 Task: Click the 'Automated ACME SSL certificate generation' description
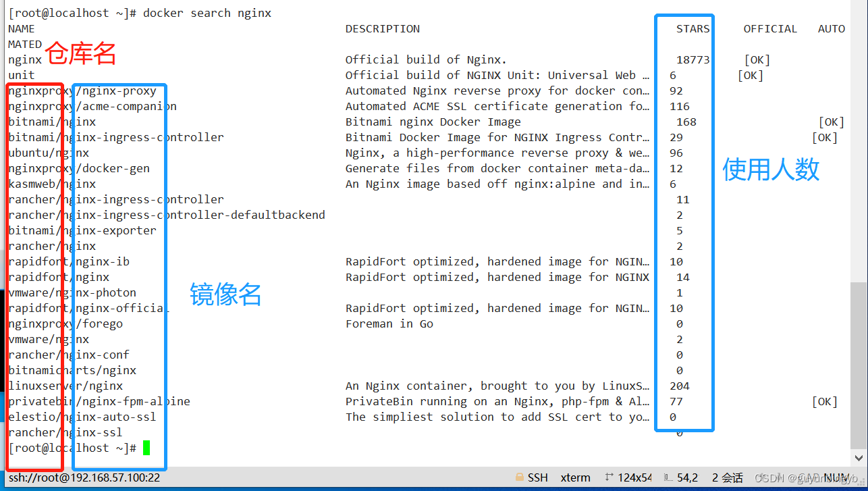point(497,106)
